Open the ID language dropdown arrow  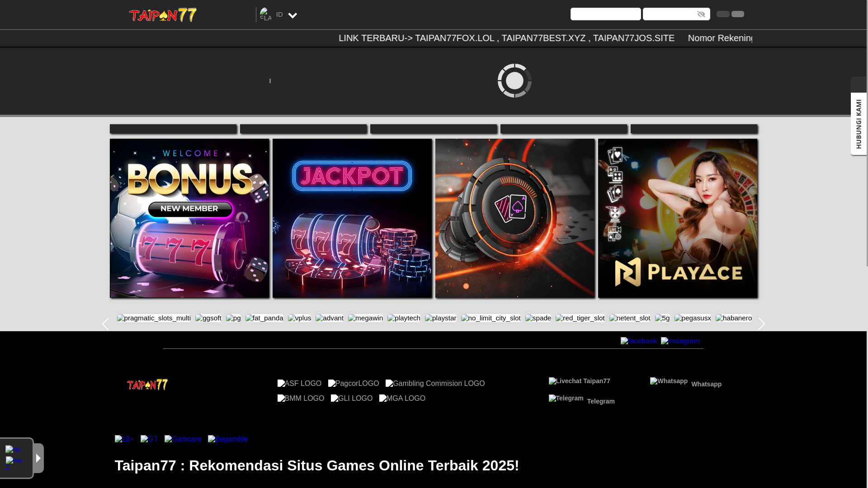click(x=292, y=16)
